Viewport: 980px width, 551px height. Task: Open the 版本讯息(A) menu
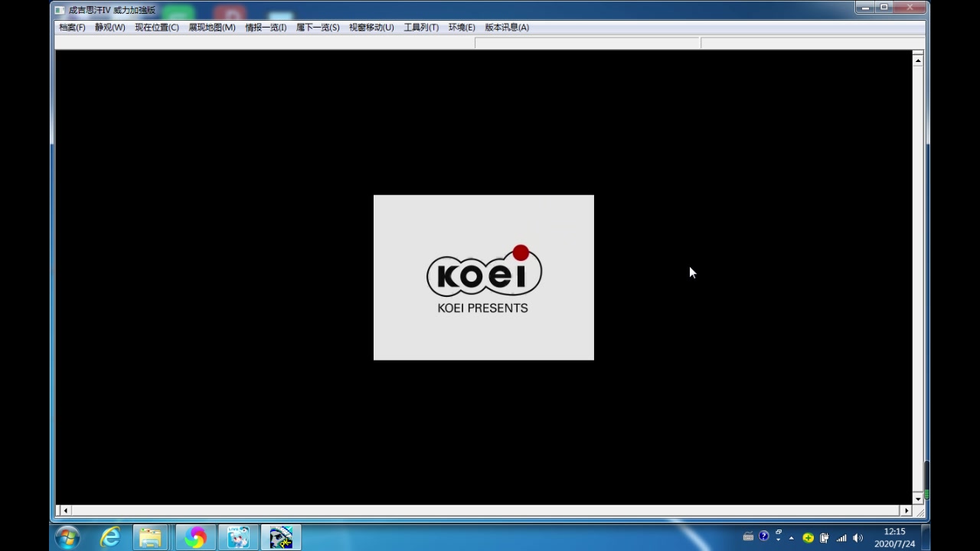click(507, 28)
